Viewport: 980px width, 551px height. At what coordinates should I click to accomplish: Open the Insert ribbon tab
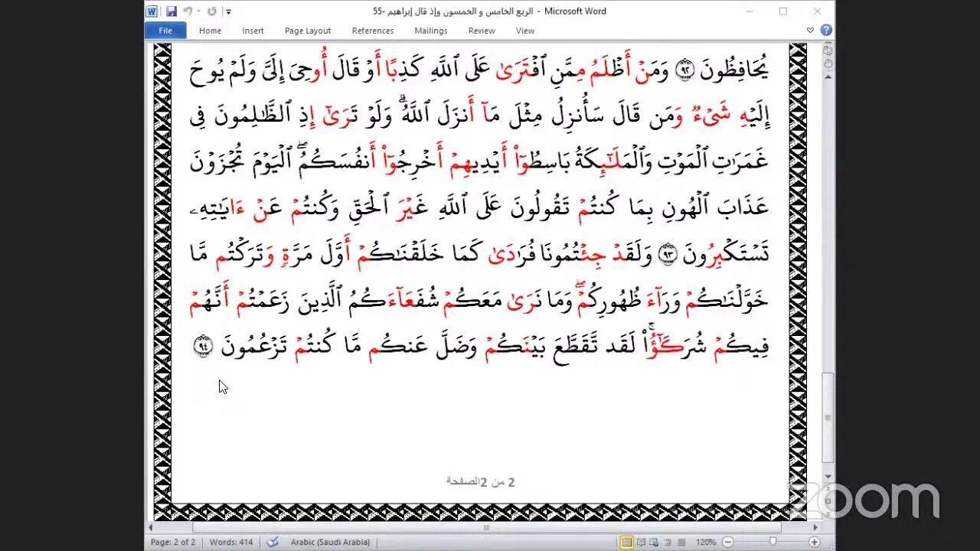pos(253,31)
